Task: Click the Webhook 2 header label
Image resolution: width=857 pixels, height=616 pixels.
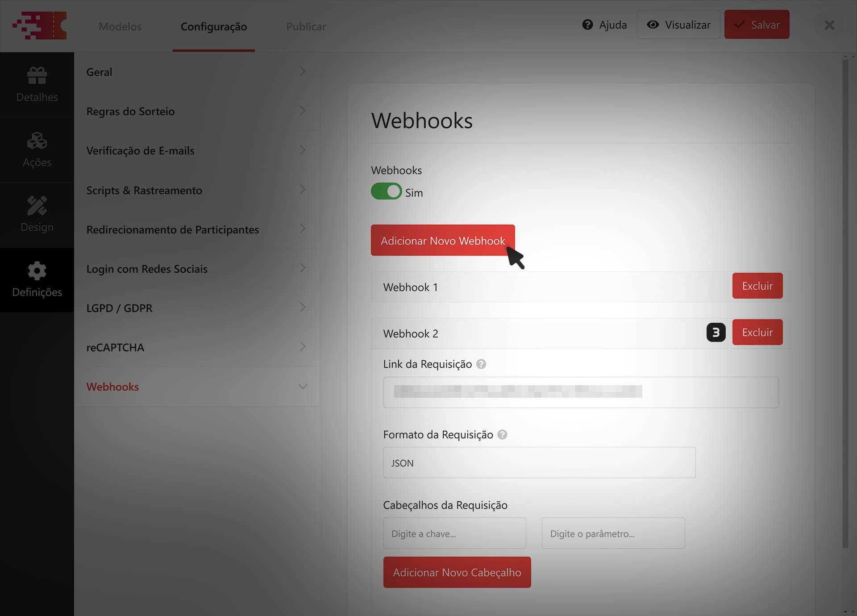Action: [411, 333]
